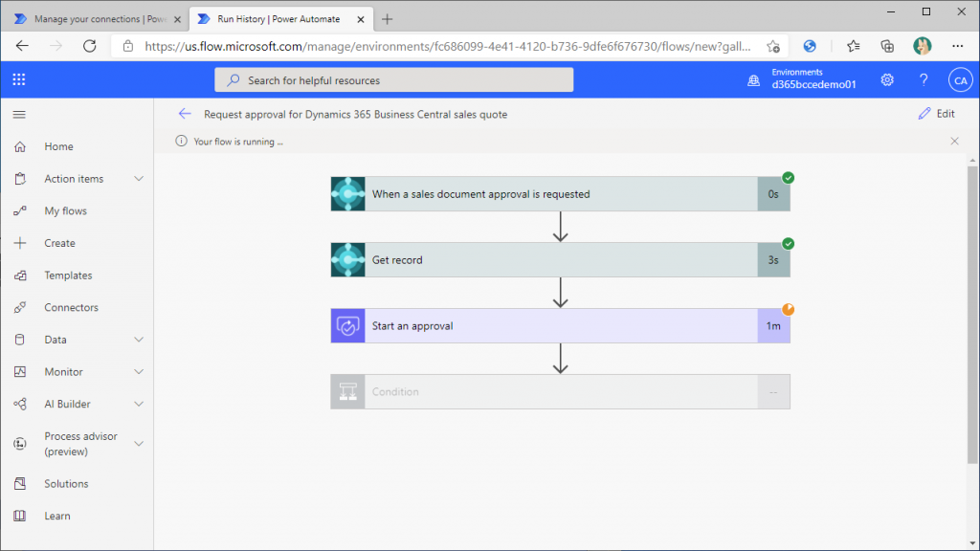This screenshot has width=980, height=551.
Task: Click the AI Builder icon
Action: [x=20, y=404]
